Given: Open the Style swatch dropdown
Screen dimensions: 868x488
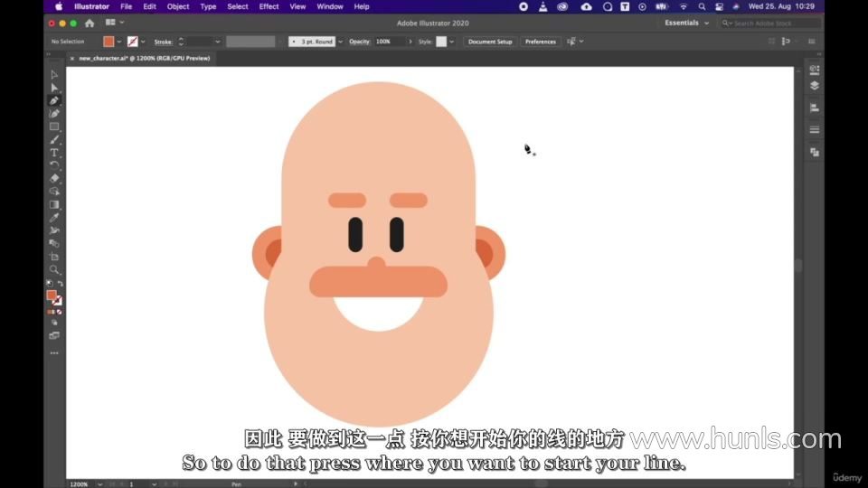Looking at the screenshot, I should 452,42.
